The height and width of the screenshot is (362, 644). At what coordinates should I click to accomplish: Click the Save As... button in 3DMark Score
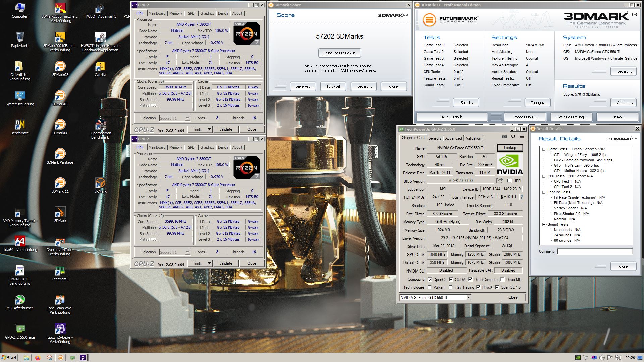(304, 86)
